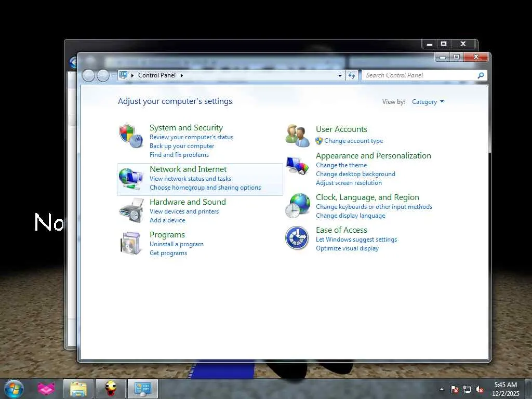
Task: Expand the root arrow before Control Panel breadcrumb
Action: coord(132,75)
